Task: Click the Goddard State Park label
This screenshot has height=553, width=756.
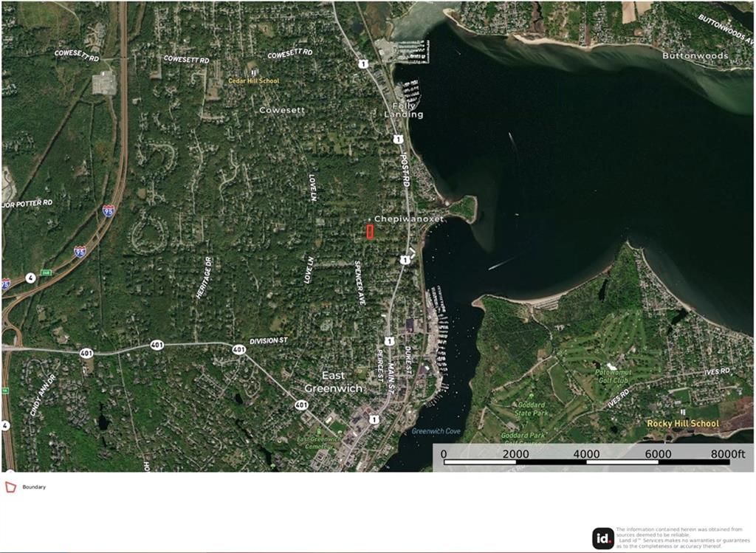Action: click(530, 409)
